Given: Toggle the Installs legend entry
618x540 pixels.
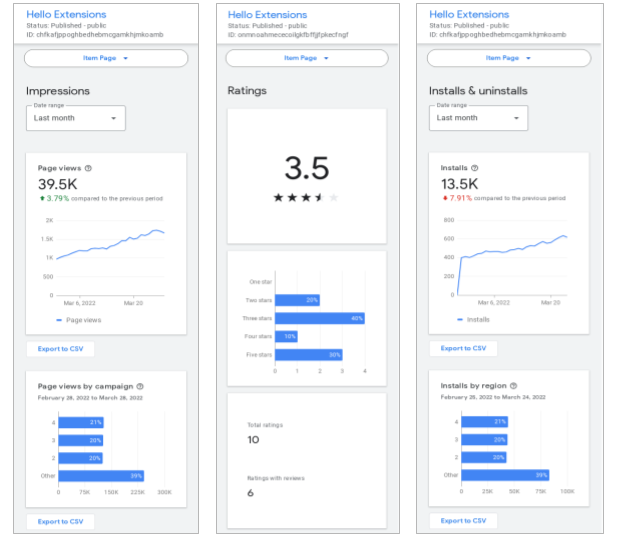Looking at the screenshot, I should click(x=473, y=320).
